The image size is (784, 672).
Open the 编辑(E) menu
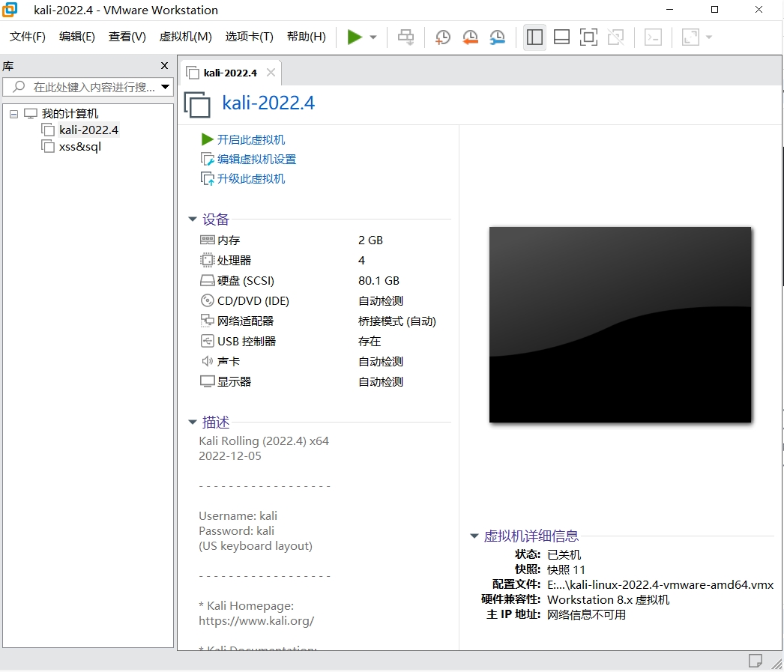77,37
